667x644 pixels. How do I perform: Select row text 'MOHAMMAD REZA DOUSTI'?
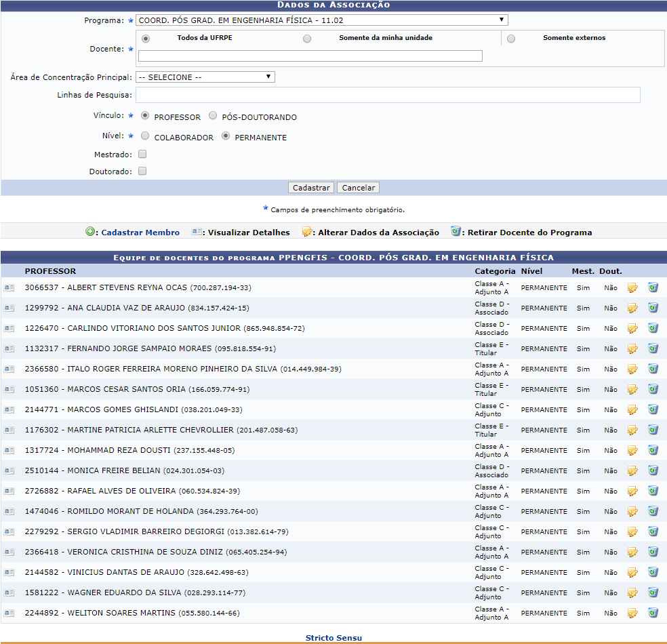[119, 450]
